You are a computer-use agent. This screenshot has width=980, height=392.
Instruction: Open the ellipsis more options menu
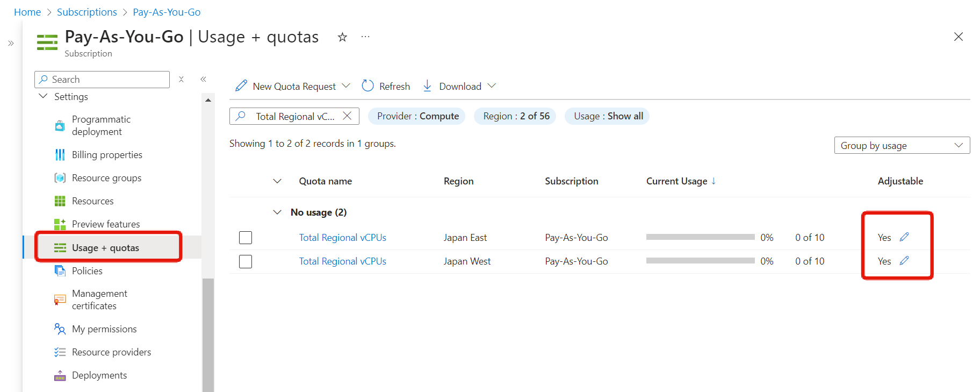point(365,37)
